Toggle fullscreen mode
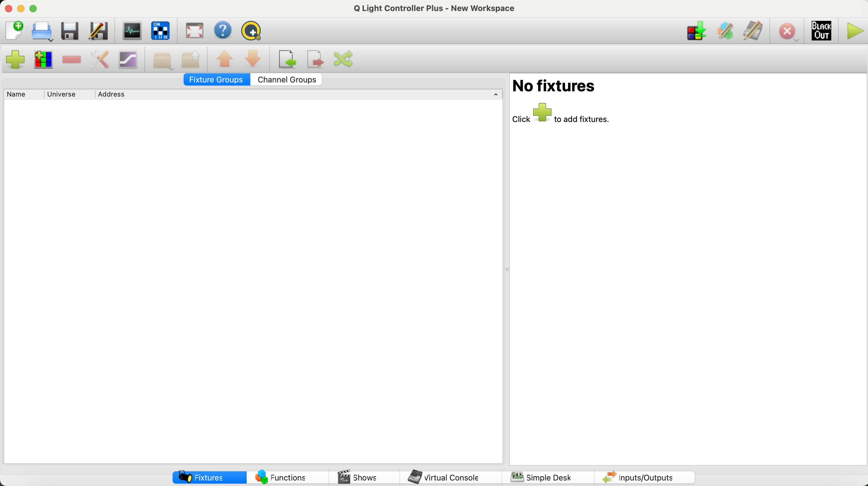 (194, 31)
